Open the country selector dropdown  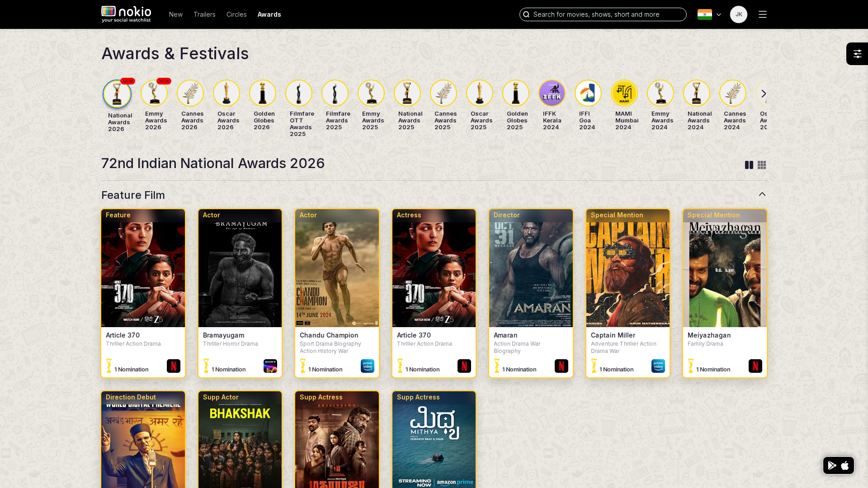point(709,14)
